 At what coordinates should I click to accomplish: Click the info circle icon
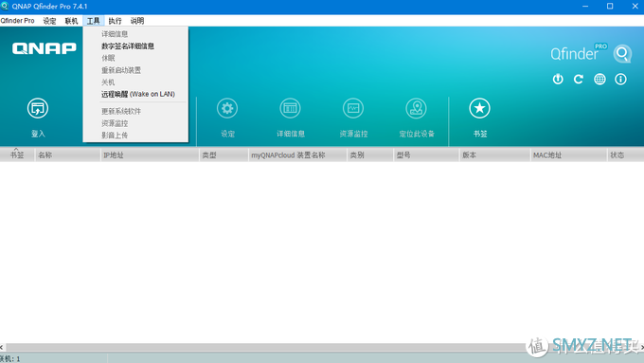click(x=620, y=79)
